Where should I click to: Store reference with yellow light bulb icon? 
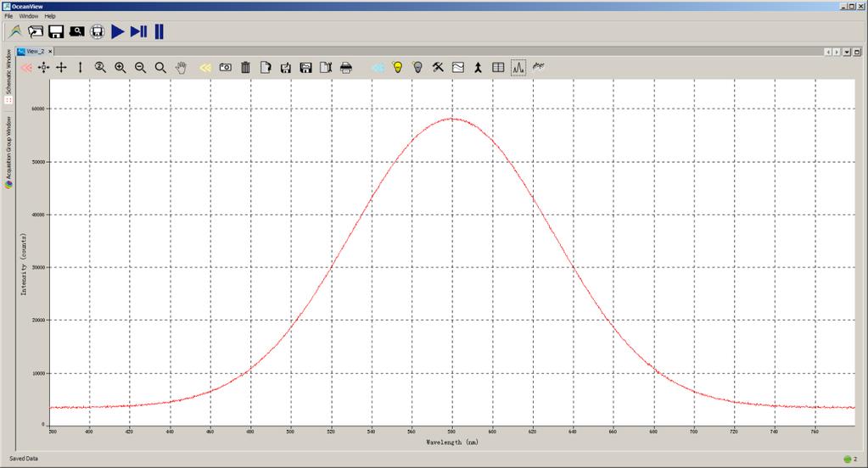click(397, 68)
